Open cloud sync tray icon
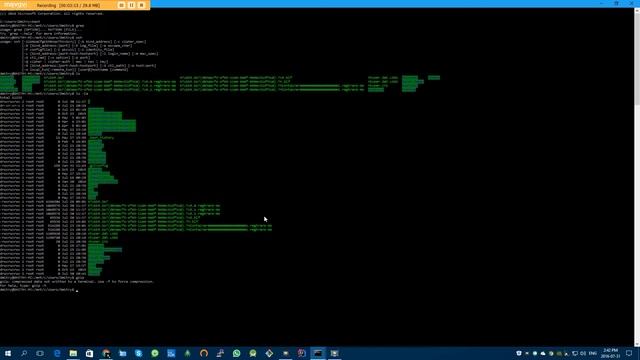 543,353
